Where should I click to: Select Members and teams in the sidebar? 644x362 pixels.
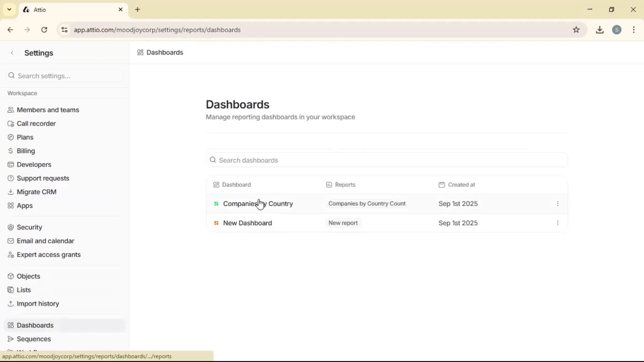(x=48, y=110)
